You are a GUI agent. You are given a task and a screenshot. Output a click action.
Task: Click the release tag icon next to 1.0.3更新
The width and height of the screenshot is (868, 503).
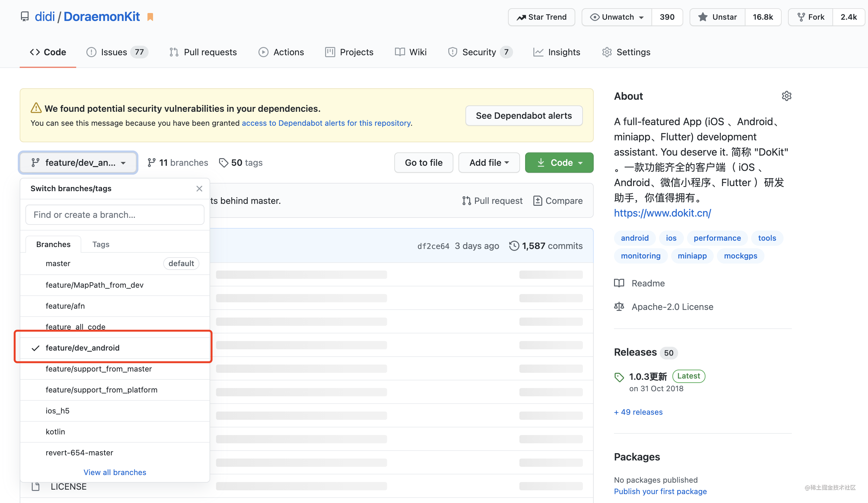pyautogui.click(x=619, y=376)
